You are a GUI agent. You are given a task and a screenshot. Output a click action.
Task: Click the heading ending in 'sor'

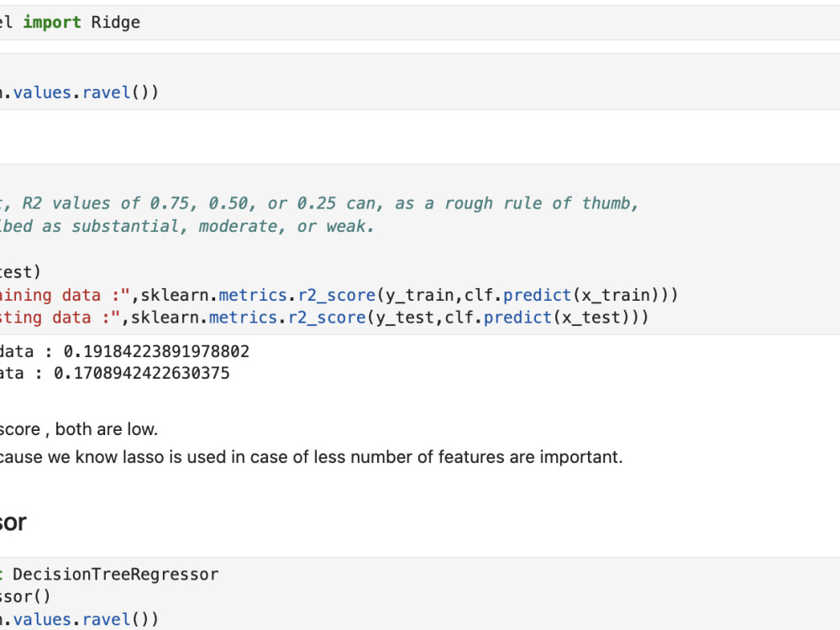(13, 522)
